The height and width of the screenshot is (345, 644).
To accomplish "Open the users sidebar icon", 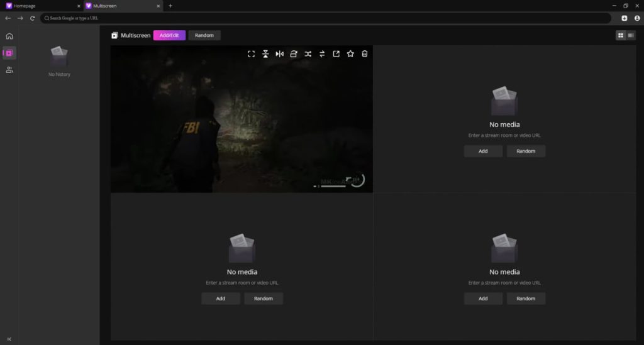I will click(9, 70).
